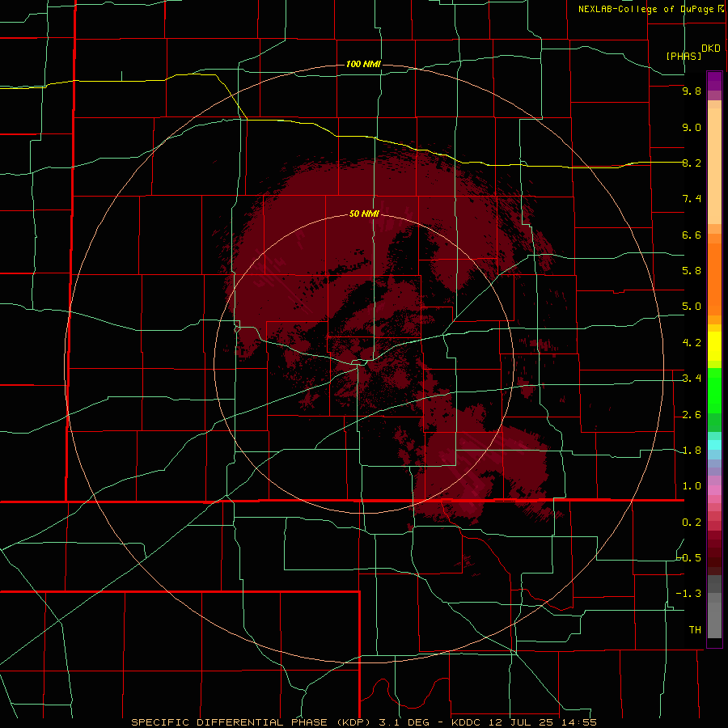Screen dimensions: 728x728
Task: Click the -0.5 scale value
Action: click(689, 557)
